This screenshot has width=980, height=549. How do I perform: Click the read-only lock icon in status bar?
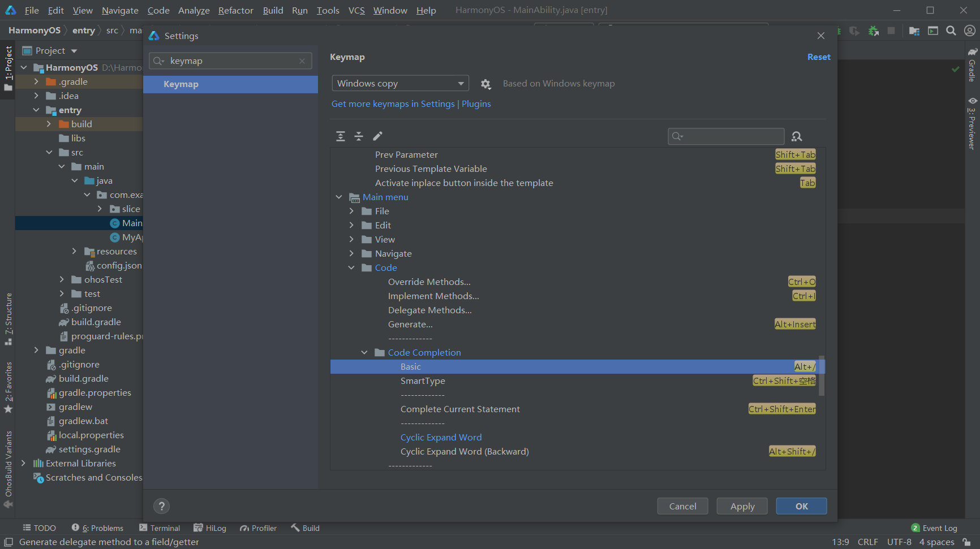tap(966, 542)
